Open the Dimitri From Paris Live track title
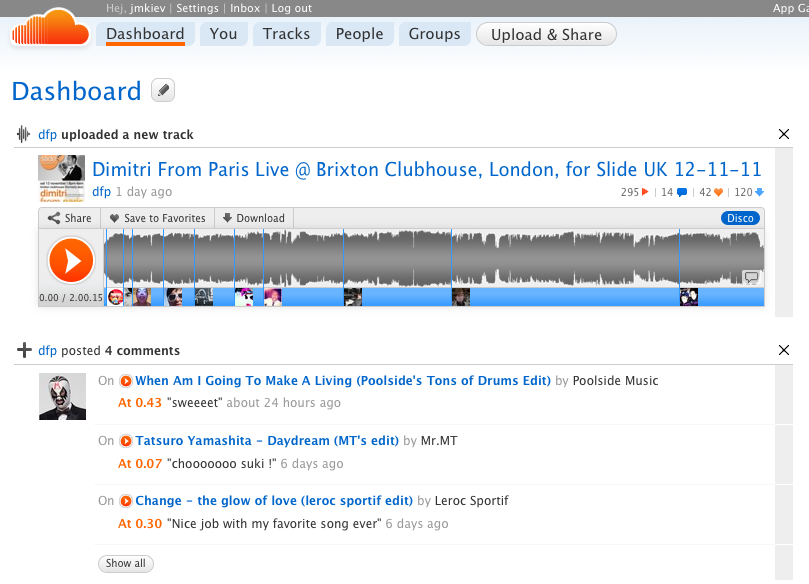This screenshot has width=809, height=584. tap(427, 169)
